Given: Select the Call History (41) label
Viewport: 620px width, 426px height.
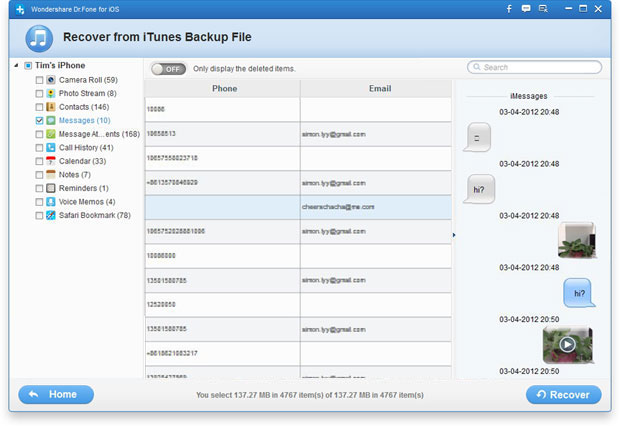Looking at the screenshot, I should 86,148.
